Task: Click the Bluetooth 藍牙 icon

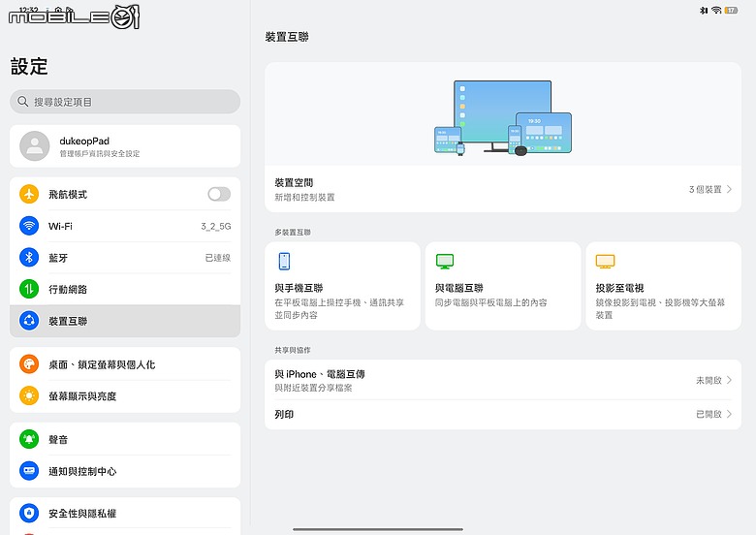Action: (x=29, y=258)
